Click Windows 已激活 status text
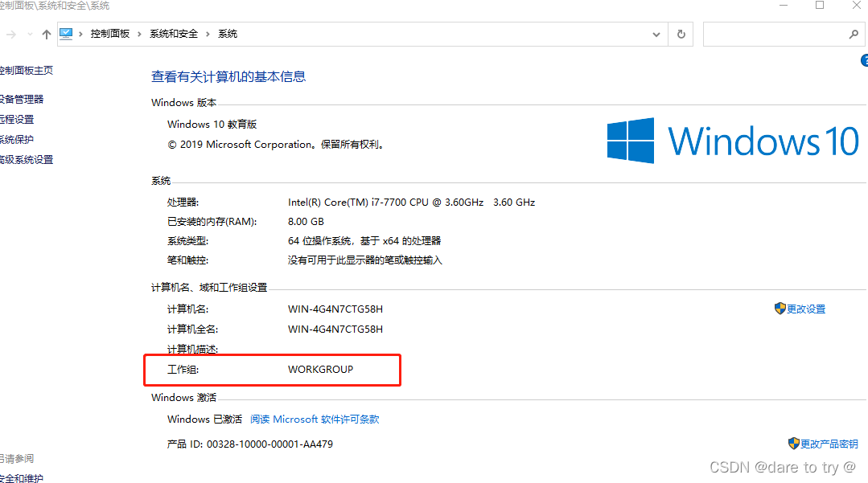868x483 pixels. 205,420
